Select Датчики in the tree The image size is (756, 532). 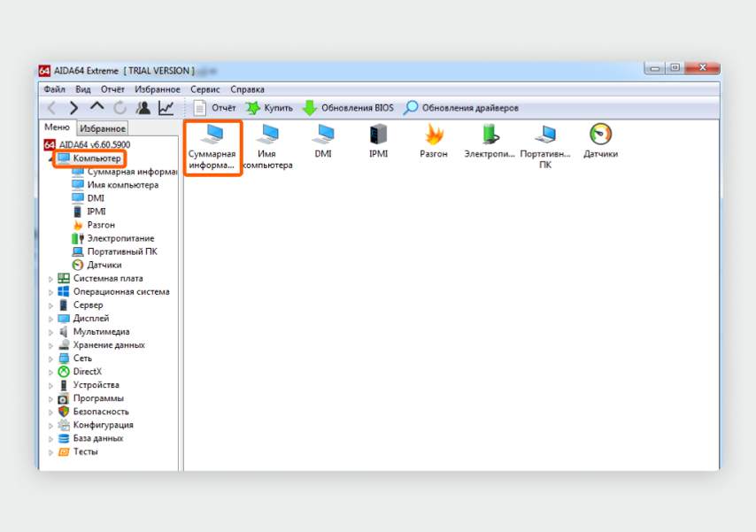click(x=96, y=265)
